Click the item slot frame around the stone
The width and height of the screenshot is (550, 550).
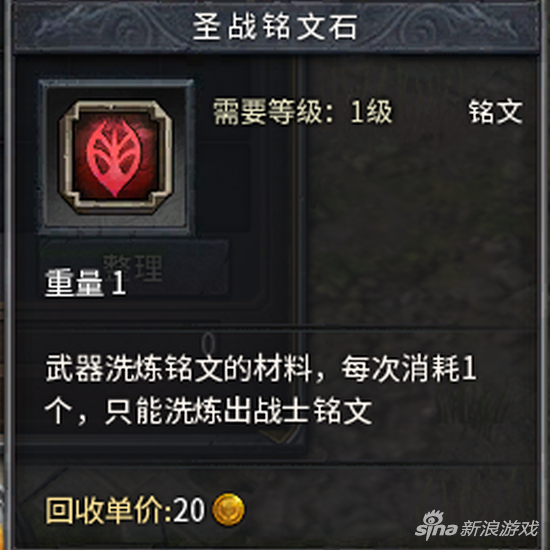(x=116, y=157)
